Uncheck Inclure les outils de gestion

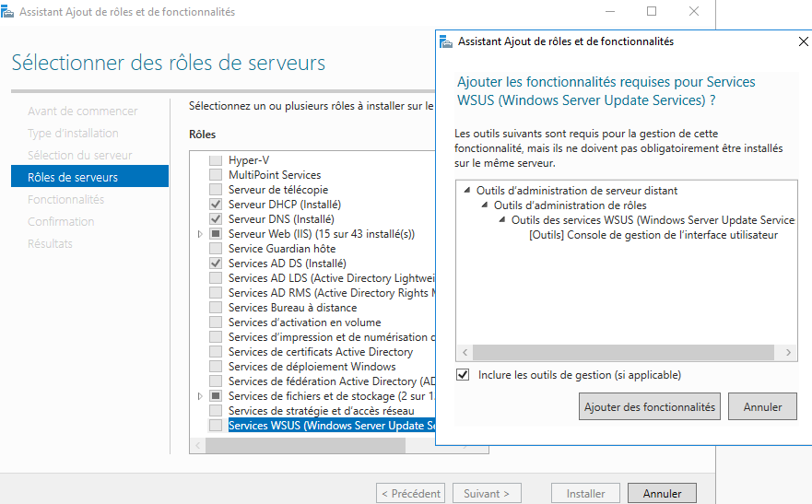point(463,375)
